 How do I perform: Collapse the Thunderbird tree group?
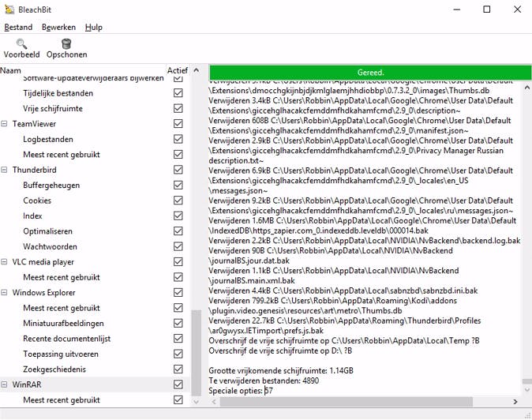coord(4,170)
